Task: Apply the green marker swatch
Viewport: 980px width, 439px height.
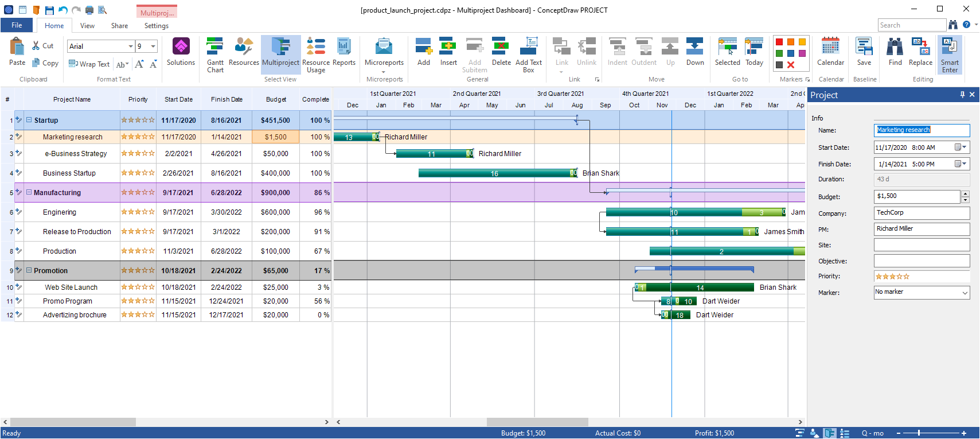Action: point(779,53)
